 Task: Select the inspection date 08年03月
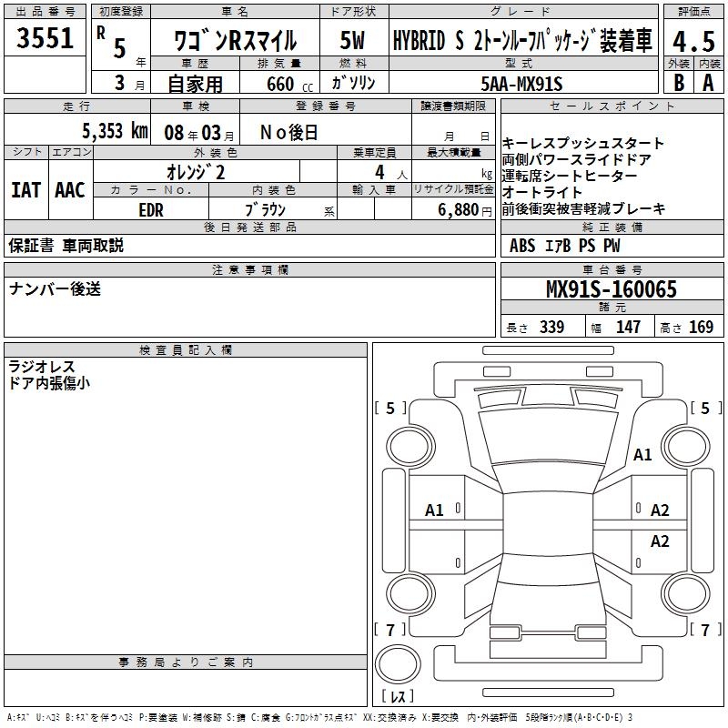point(199,133)
